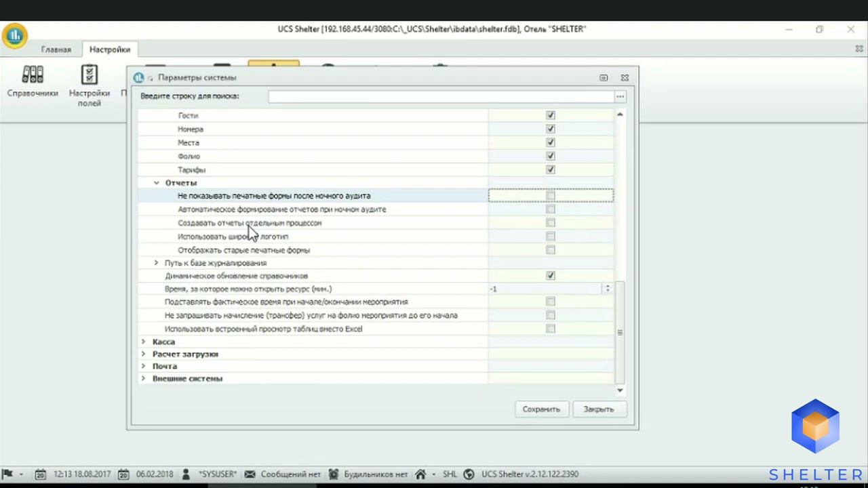Click the settings list scrollbar thumb
Image resolution: width=868 pixels, height=488 pixels.
(x=620, y=332)
